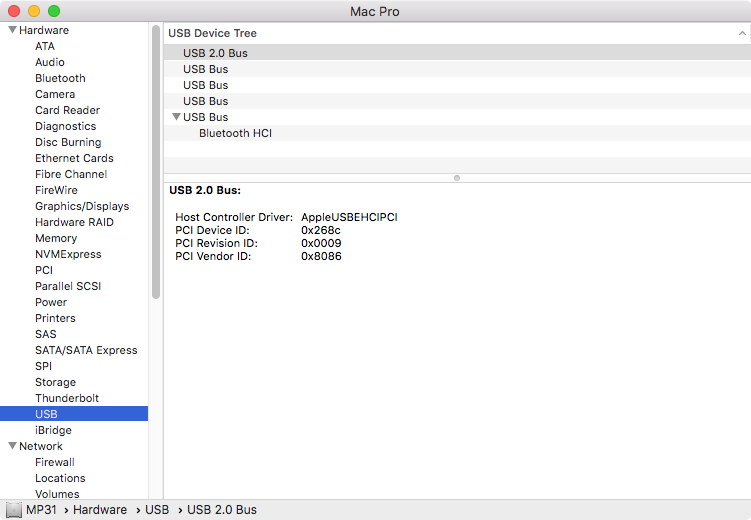This screenshot has height=520, width=751.
Task: Click the bold USB 2.0 Bus detail heading
Action: pos(205,190)
